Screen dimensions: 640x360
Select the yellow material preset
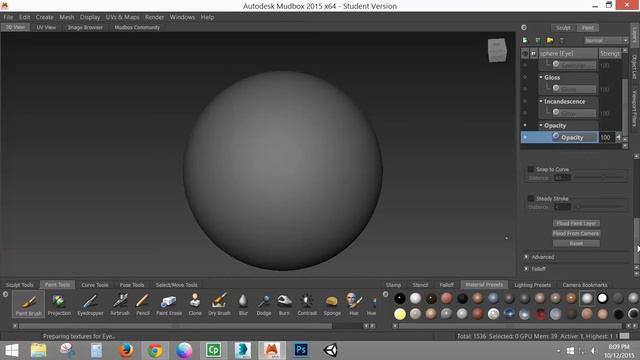400,314
